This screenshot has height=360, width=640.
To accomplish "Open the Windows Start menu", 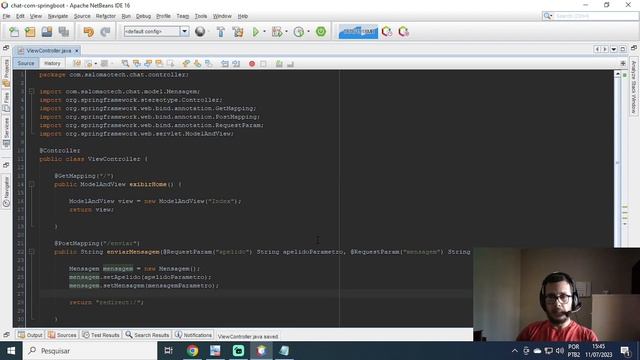I will [11, 351].
